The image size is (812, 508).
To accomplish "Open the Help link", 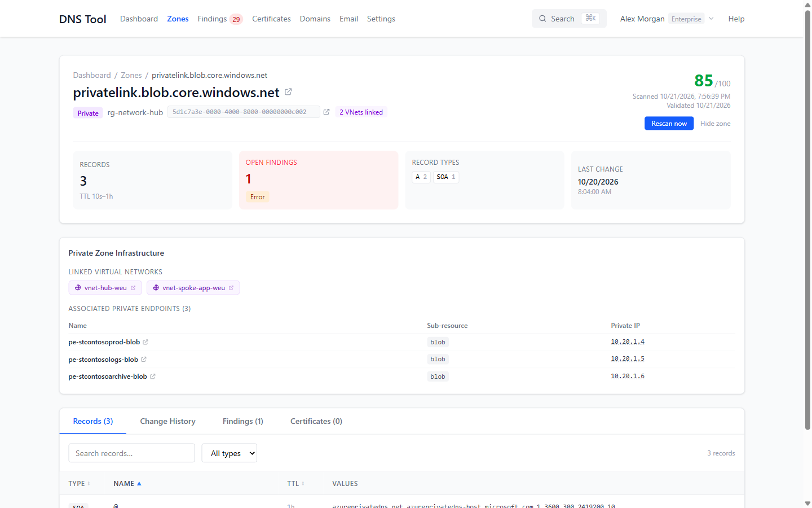I will pos(736,19).
